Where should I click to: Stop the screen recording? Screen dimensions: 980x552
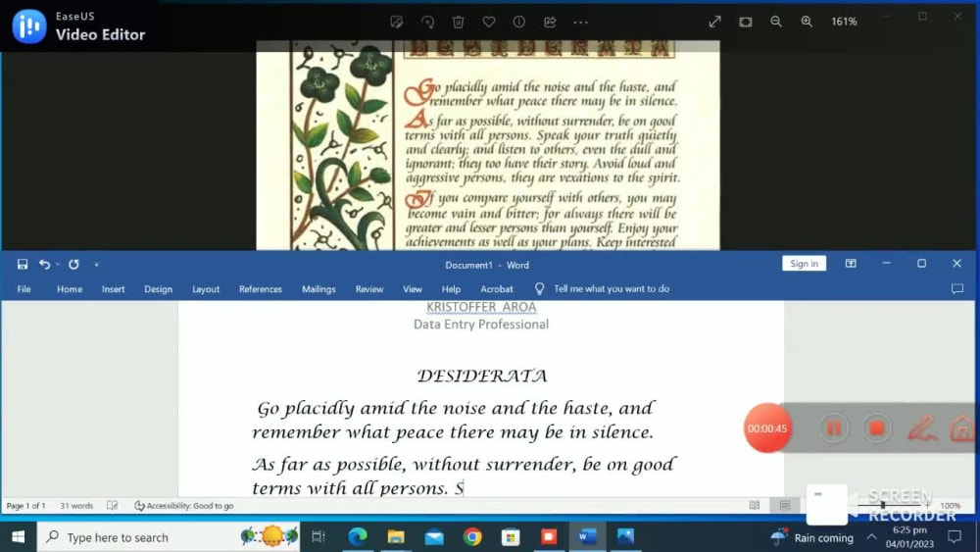877,428
